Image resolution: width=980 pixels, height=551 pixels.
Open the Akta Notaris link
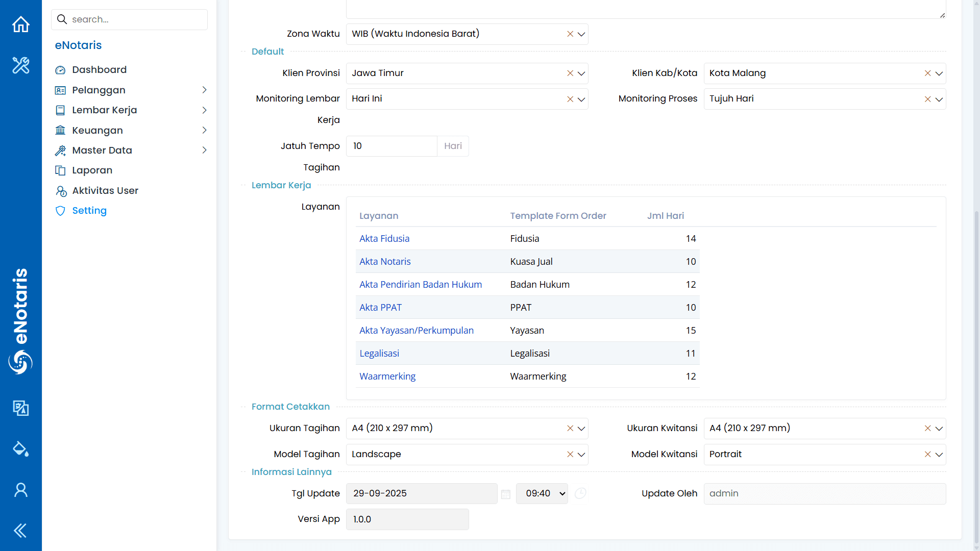(x=385, y=261)
